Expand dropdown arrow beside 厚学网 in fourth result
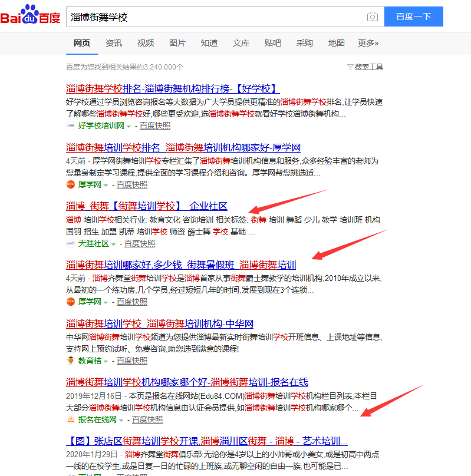The image size is (471, 476). [106, 303]
